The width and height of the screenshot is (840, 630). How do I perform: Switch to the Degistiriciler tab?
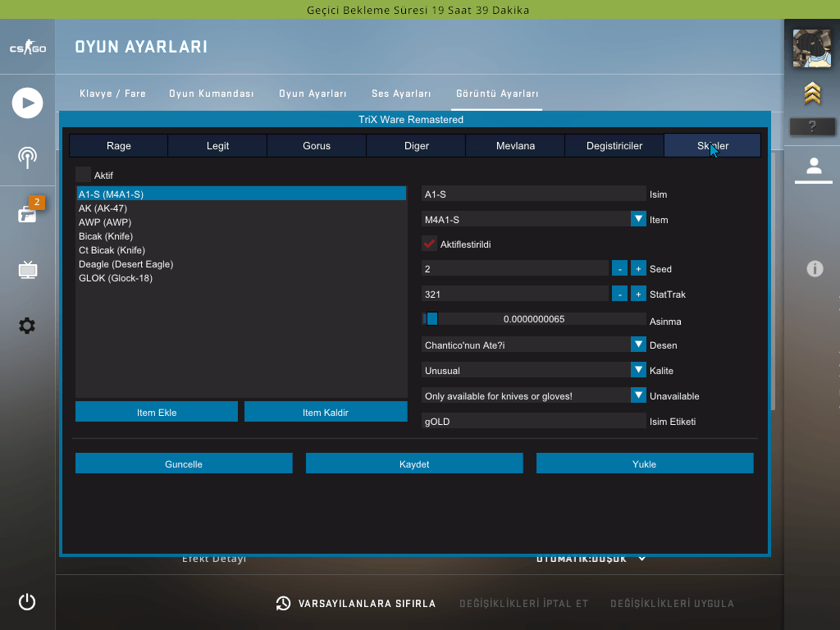tap(614, 145)
